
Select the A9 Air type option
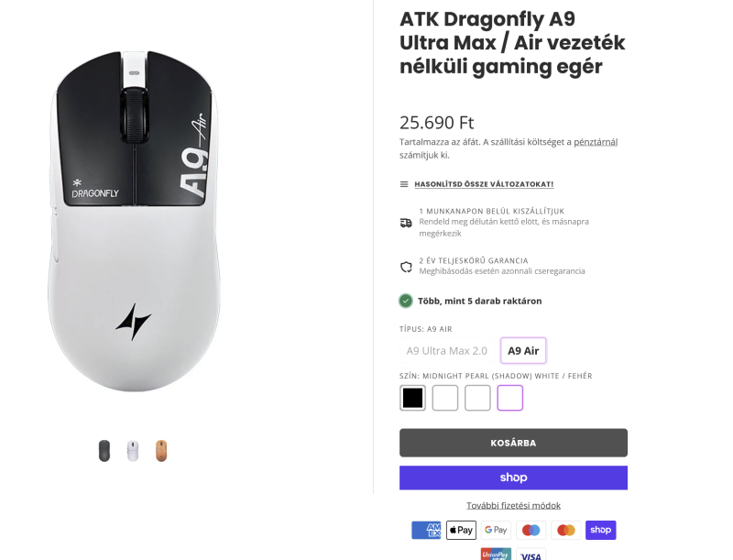(523, 351)
